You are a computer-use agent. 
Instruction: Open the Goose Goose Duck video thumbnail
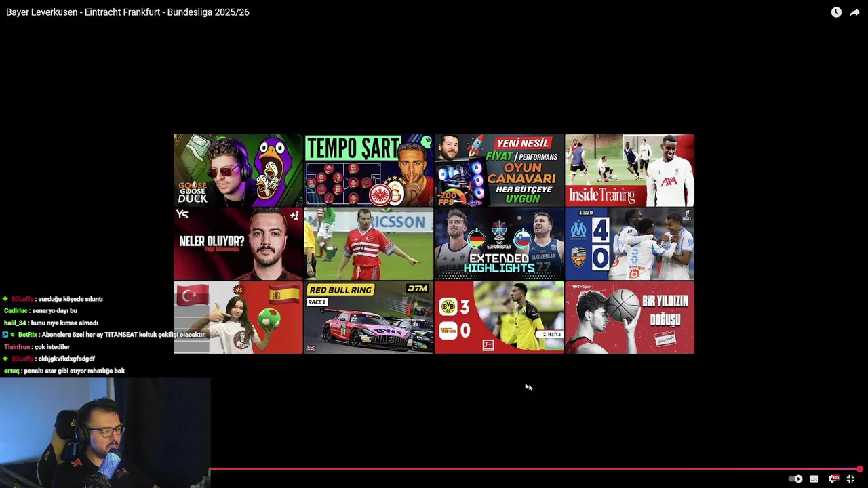238,170
